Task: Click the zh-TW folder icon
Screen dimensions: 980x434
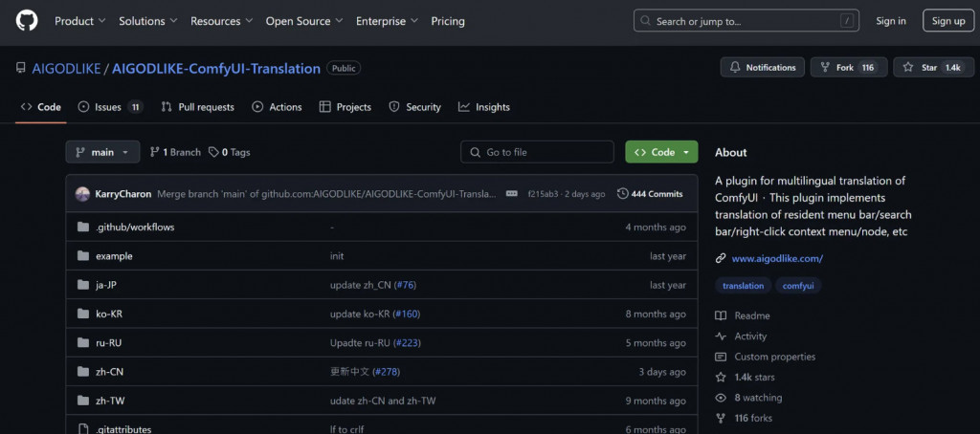Action: click(83, 401)
